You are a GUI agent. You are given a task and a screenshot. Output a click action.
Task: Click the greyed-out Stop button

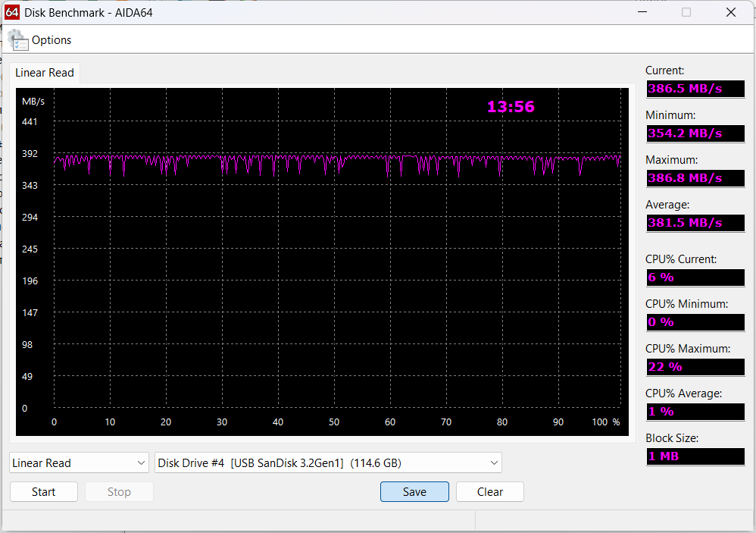pos(119,492)
